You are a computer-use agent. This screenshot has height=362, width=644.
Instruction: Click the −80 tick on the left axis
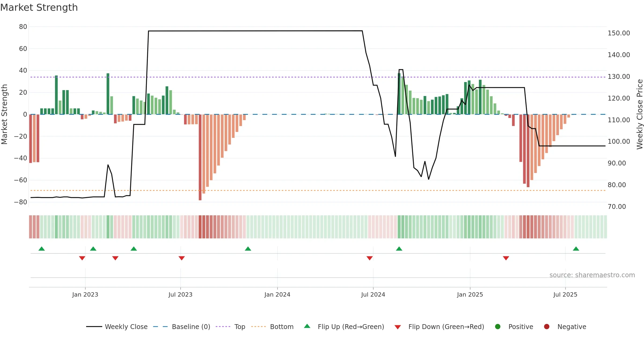[x=21, y=202]
